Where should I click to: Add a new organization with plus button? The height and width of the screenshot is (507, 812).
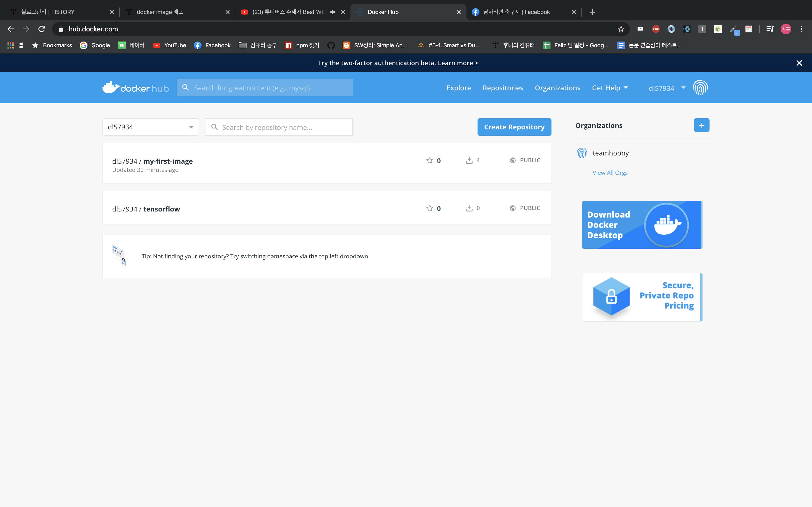701,125
